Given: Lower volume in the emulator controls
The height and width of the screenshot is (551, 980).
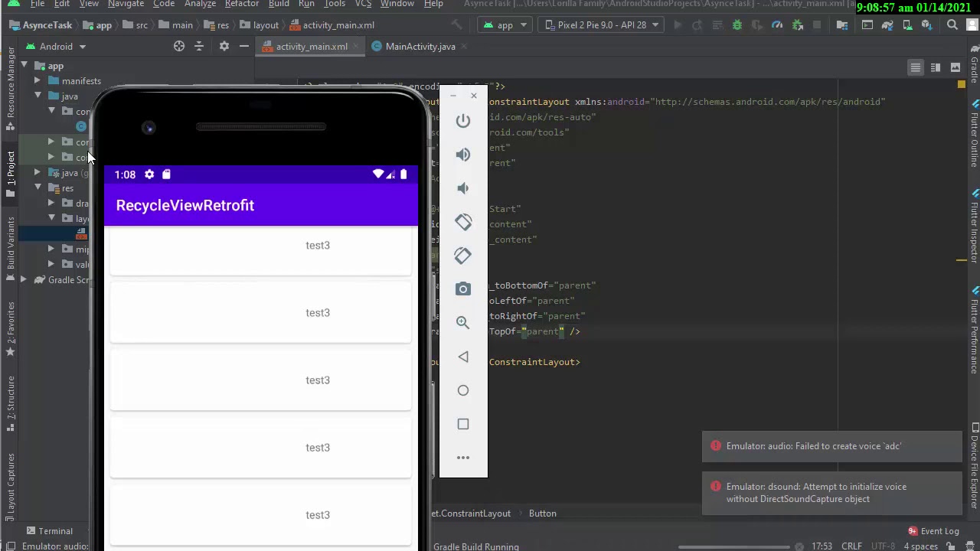Looking at the screenshot, I should (463, 188).
